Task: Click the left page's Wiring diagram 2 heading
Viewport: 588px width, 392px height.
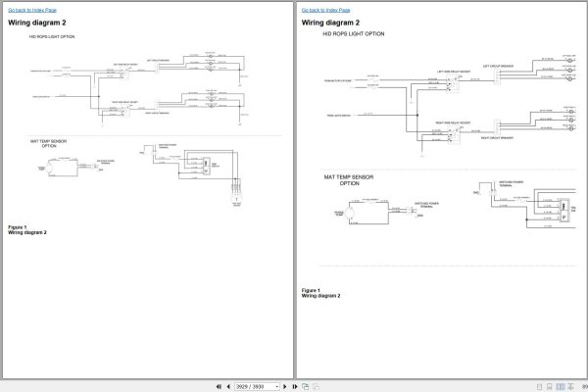Action: tap(37, 23)
